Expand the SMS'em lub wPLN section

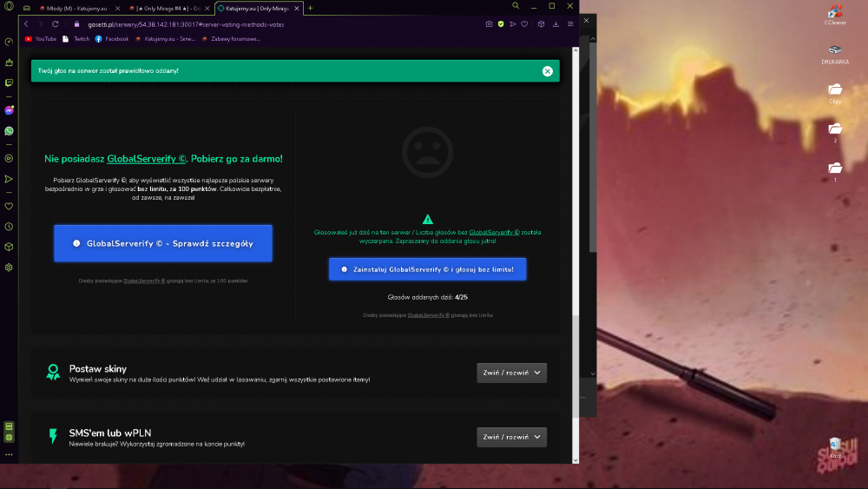coord(511,437)
